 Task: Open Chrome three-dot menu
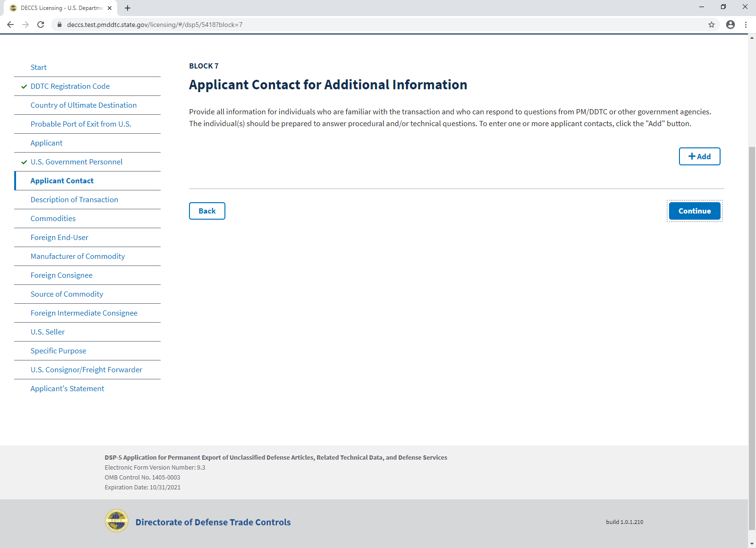tap(746, 25)
